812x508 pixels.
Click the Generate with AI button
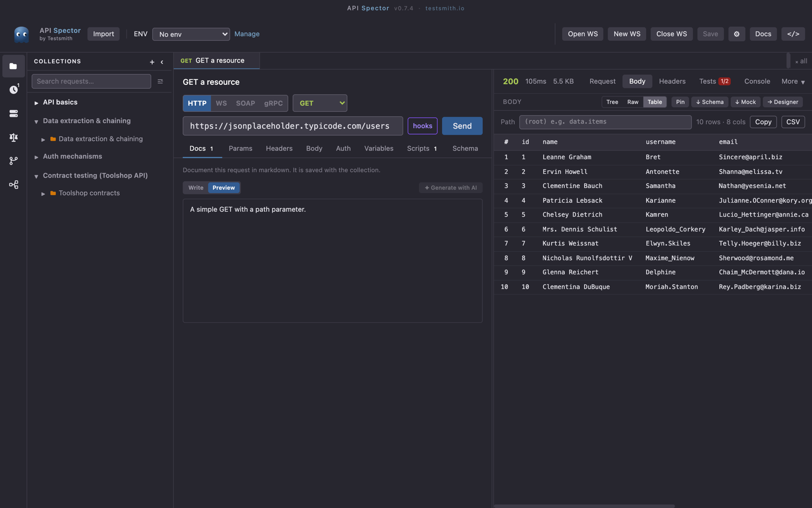(451, 187)
